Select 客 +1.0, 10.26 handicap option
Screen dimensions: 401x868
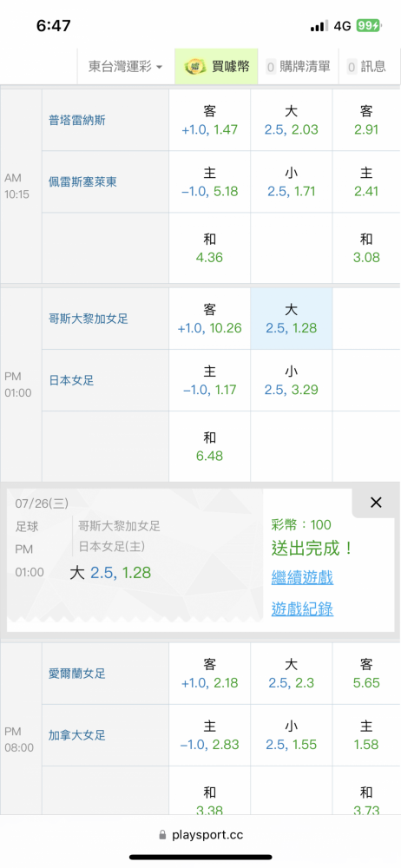tap(209, 319)
